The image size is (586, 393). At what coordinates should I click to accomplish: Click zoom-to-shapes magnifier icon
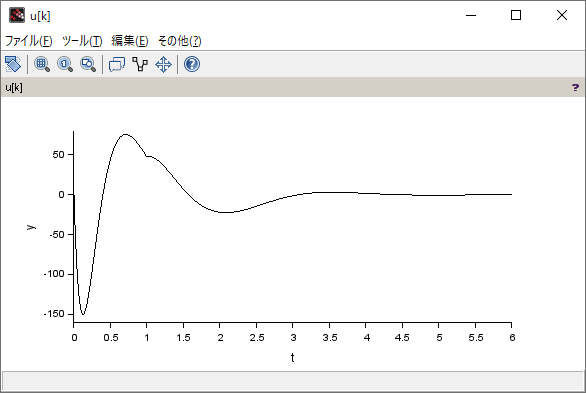coord(88,64)
